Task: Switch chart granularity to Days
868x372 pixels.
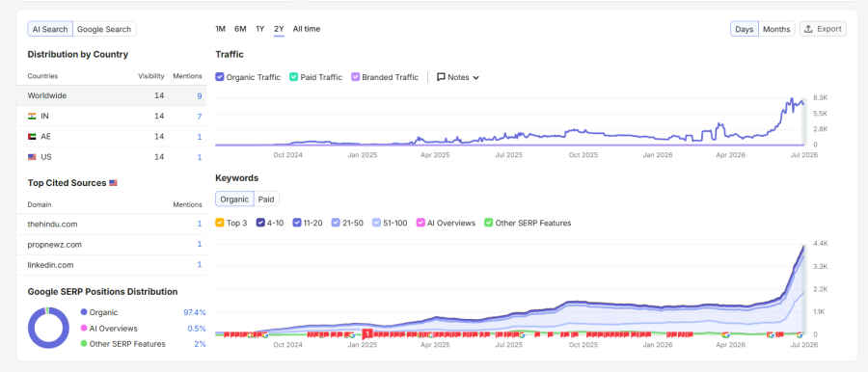Action: [744, 29]
